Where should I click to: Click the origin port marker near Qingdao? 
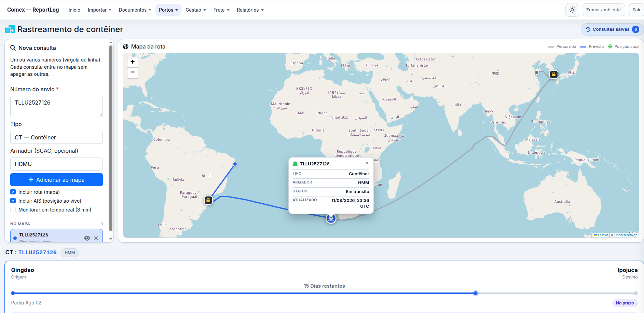pos(553,74)
